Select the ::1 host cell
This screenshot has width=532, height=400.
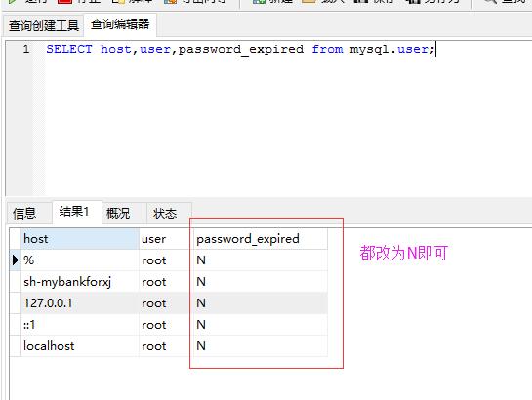80,325
